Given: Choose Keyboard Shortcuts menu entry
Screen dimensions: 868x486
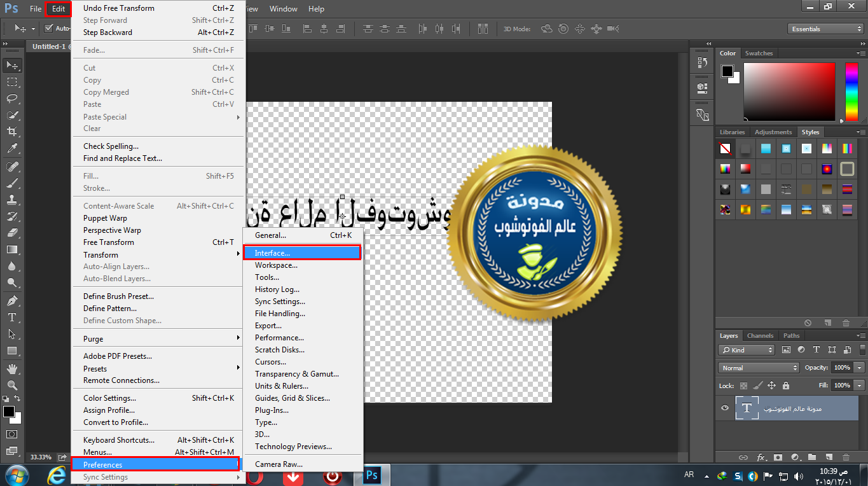Looking at the screenshot, I should 158,440.
